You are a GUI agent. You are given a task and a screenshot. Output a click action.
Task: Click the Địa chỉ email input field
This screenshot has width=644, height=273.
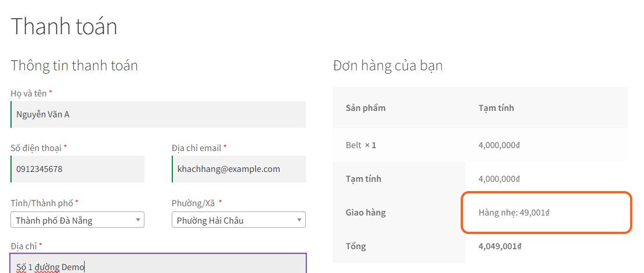click(x=238, y=168)
